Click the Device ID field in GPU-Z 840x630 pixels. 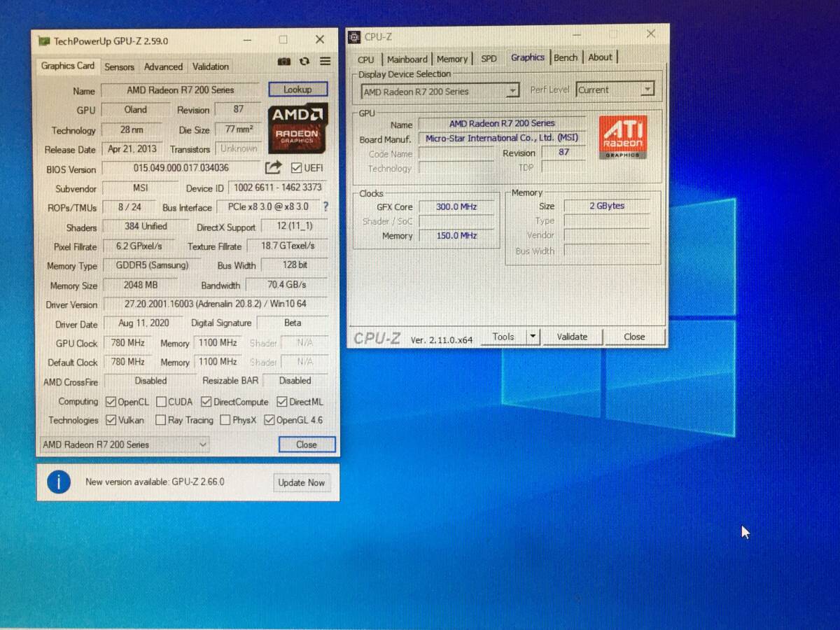[278, 188]
